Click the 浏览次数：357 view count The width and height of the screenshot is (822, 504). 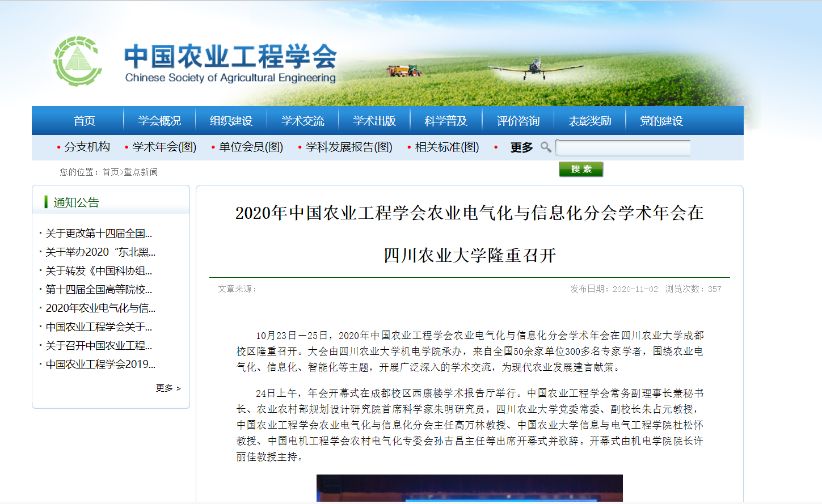(x=693, y=289)
